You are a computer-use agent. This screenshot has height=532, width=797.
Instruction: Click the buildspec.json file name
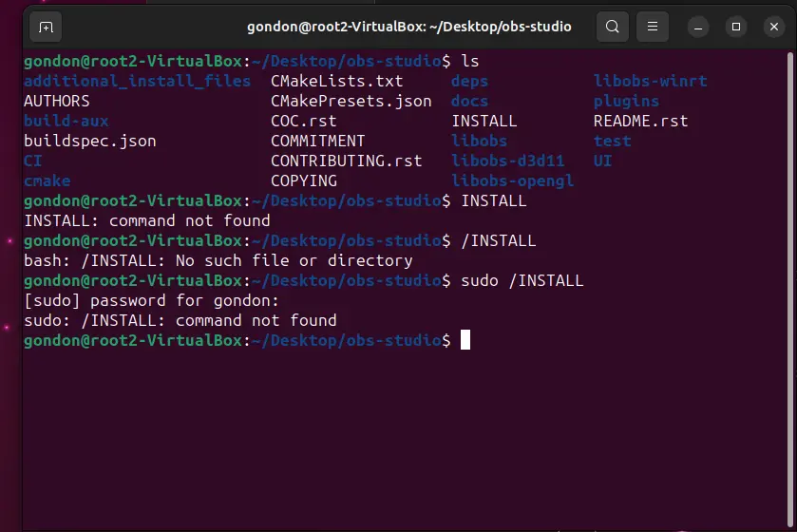pyautogui.click(x=90, y=142)
